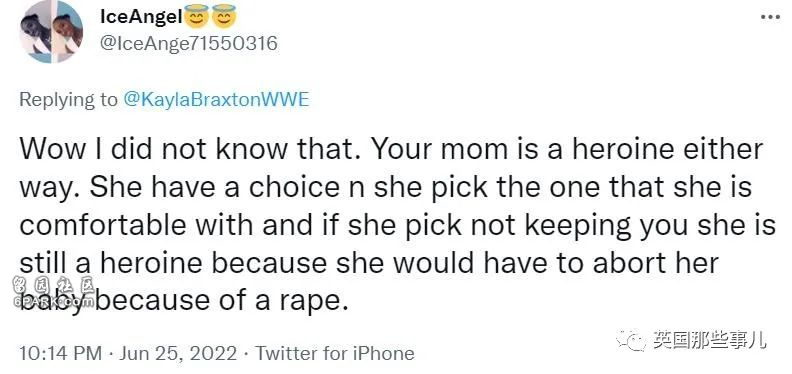Click the tweet line starting "still a heroine"
The width and height of the screenshot is (792, 374).
(x=369, y=263)
